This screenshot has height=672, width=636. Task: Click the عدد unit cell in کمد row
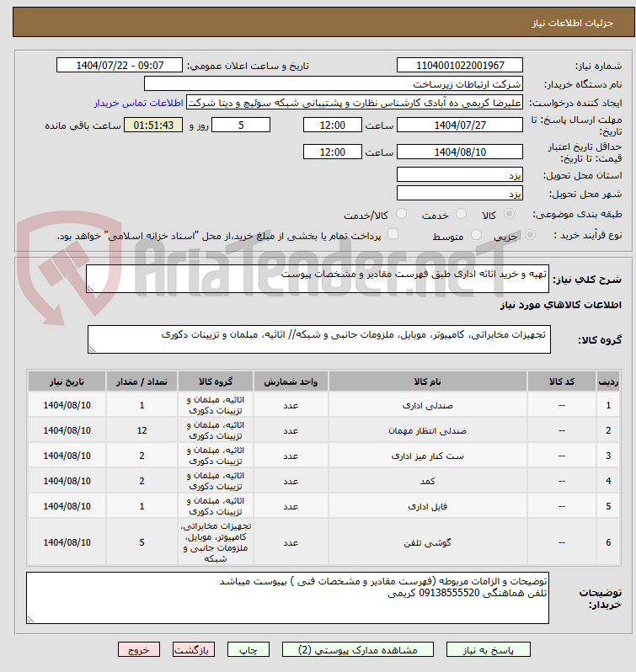pos(291,481)
